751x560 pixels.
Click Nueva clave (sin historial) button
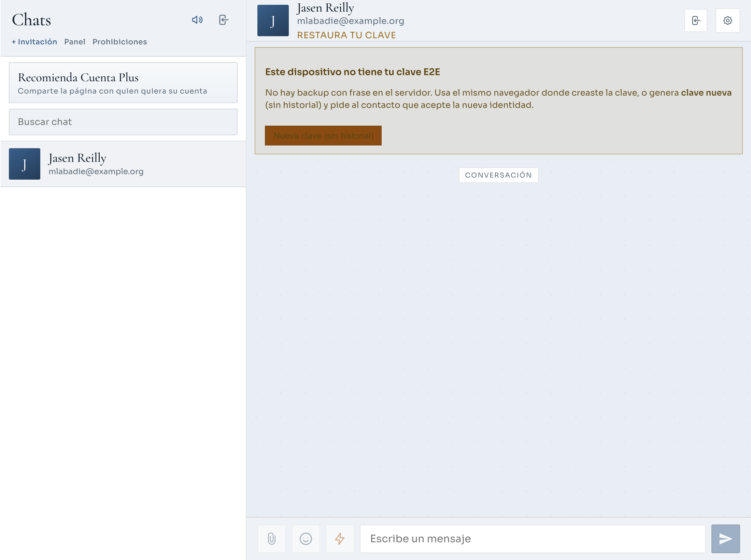pos(323,136)
